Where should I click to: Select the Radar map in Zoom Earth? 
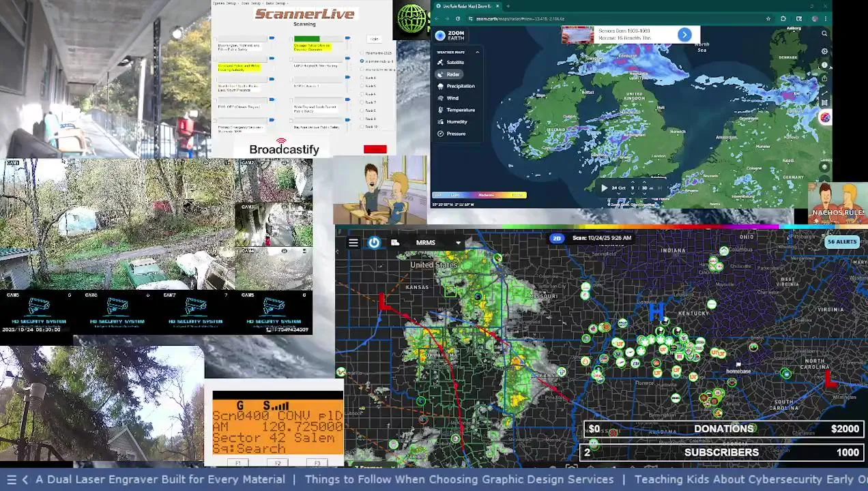449,74
